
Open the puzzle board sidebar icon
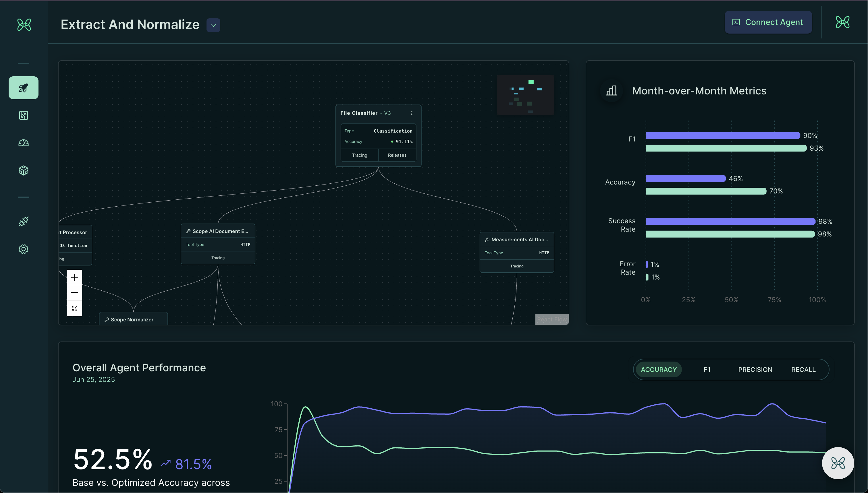click(23, 115)
